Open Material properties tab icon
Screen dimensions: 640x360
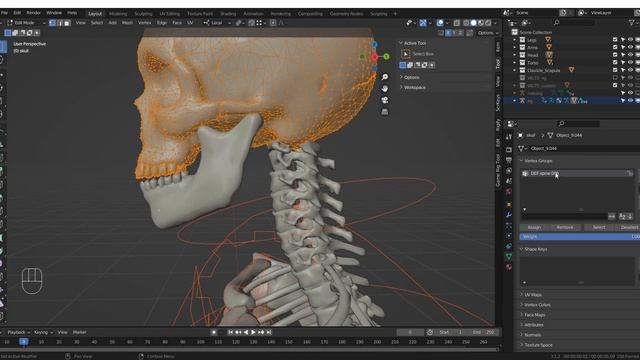point(509,267)
